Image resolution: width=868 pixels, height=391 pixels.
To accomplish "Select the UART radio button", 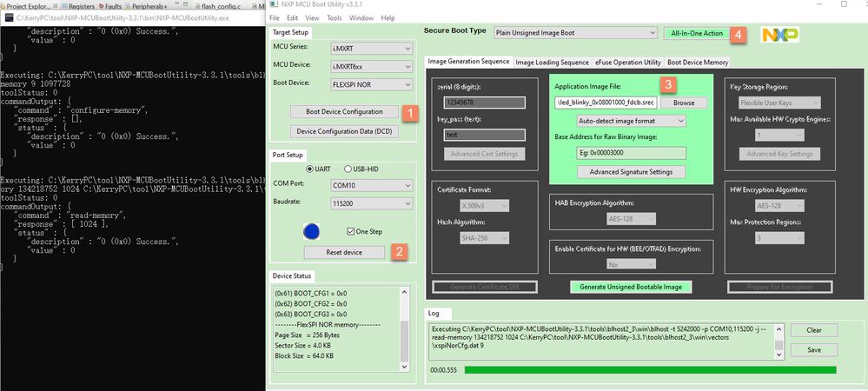I will tap(310, 169).
